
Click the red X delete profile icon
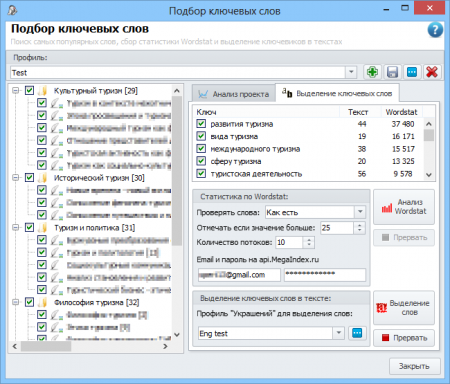coord(432,72)
